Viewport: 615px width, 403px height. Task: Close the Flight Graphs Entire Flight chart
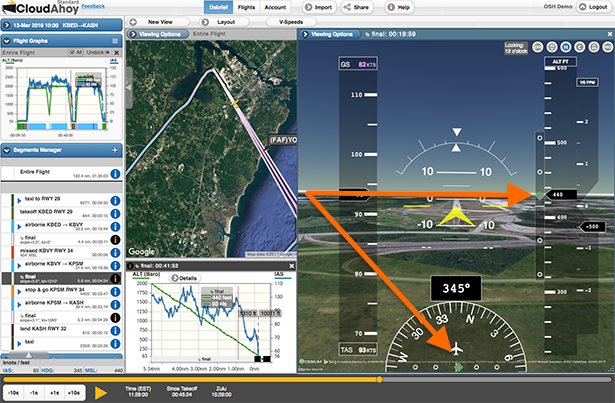point(116,52)
